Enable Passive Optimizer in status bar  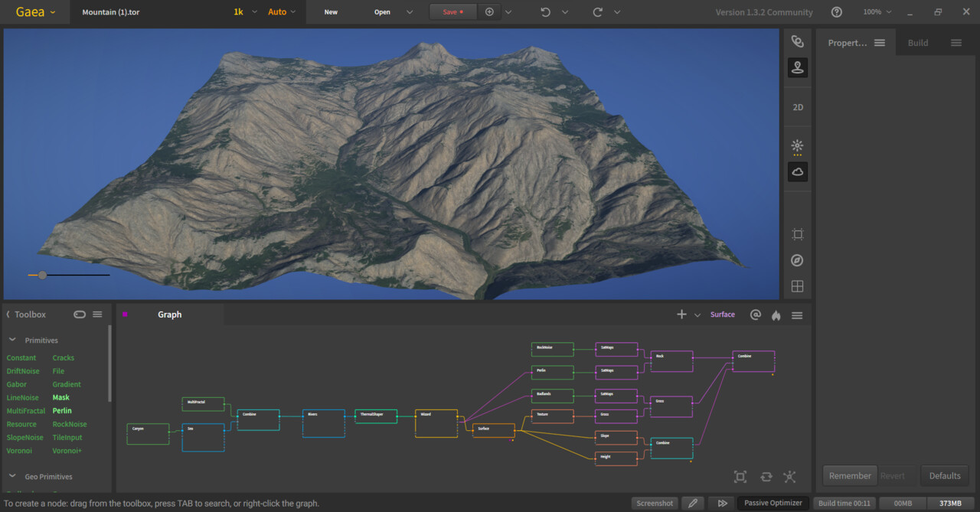(x=773, y=503)
